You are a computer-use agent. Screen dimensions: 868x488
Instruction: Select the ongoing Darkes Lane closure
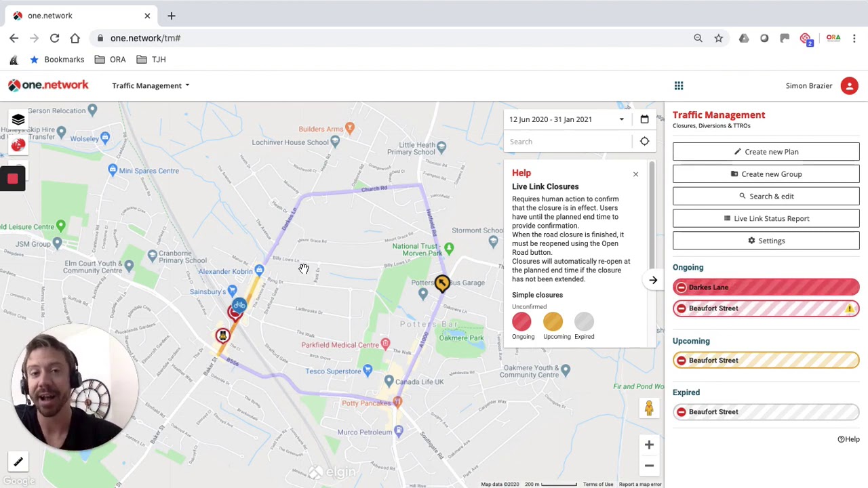coord(766,287)
